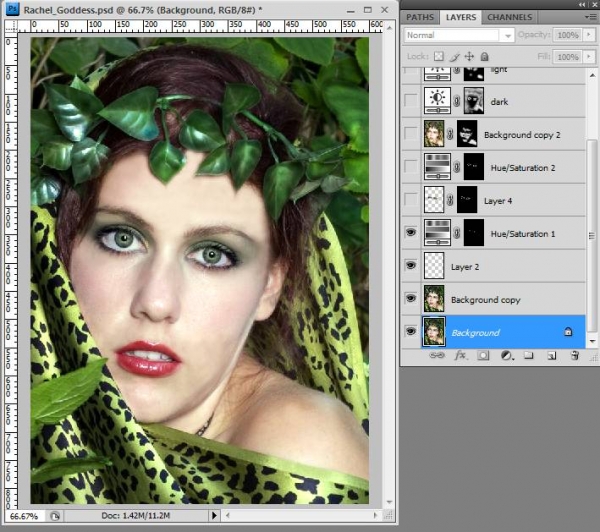
Task: Show the Hue/Saturation 2 layer
Action: coord(411,167)
